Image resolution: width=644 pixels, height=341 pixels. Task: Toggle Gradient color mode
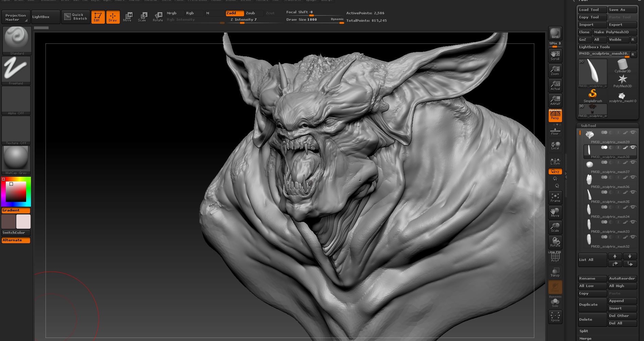[16, 210]
